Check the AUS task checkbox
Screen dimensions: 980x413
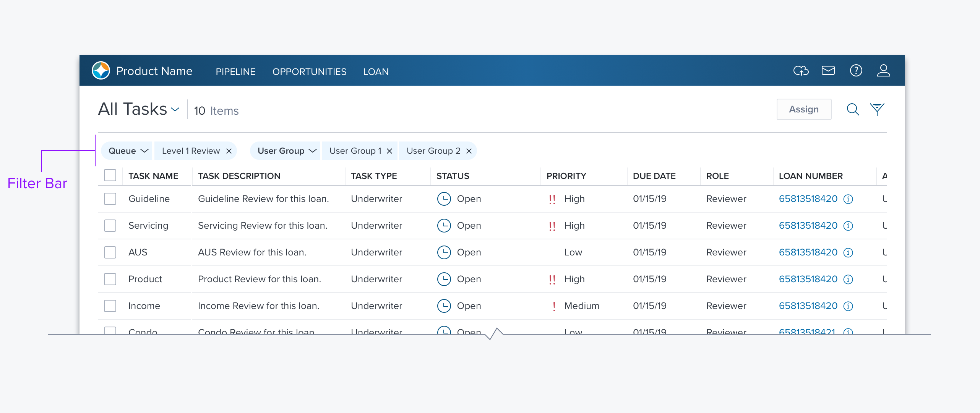coord(110,252)
